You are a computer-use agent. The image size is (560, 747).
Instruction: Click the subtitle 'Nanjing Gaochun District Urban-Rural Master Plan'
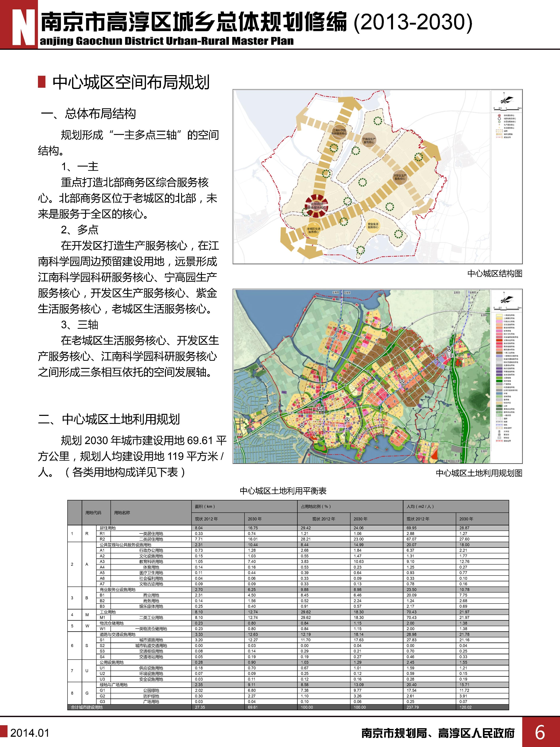pyautogui.click(x=166, y=41)
